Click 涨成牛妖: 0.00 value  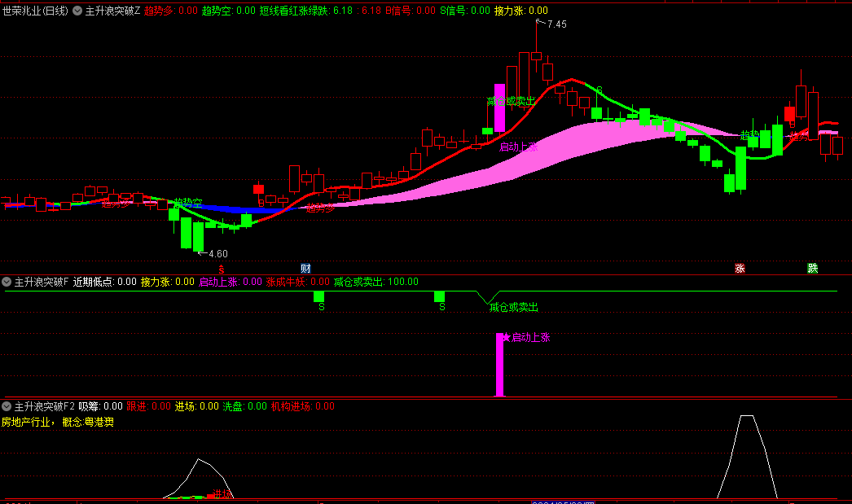297,282
